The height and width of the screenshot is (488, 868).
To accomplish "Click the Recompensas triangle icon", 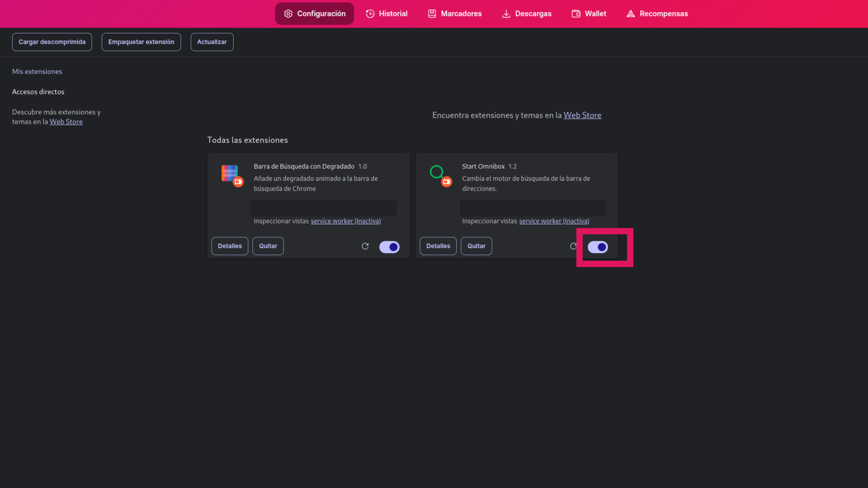I will [629, 14].
